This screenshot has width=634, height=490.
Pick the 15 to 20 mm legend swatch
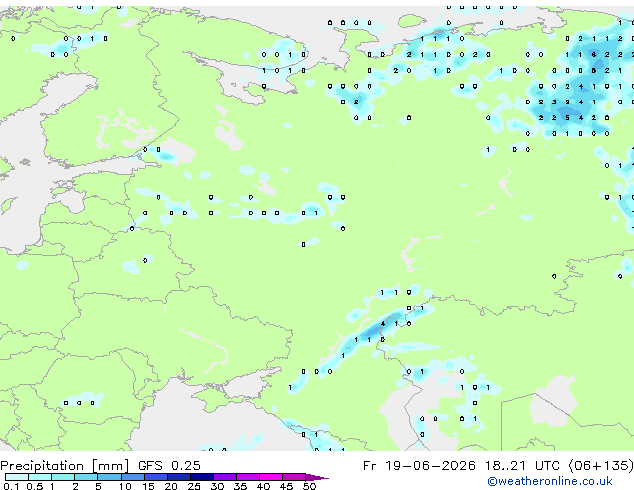click(x=156, y=477)
